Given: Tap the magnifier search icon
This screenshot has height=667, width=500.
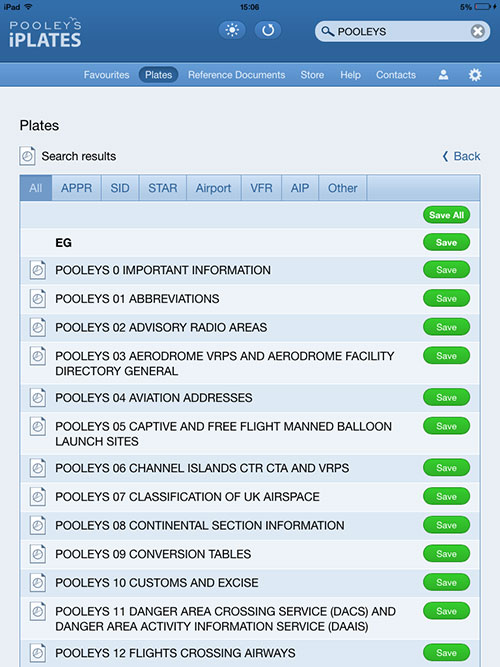Looking at the screenshot, I should coord(327,31).
